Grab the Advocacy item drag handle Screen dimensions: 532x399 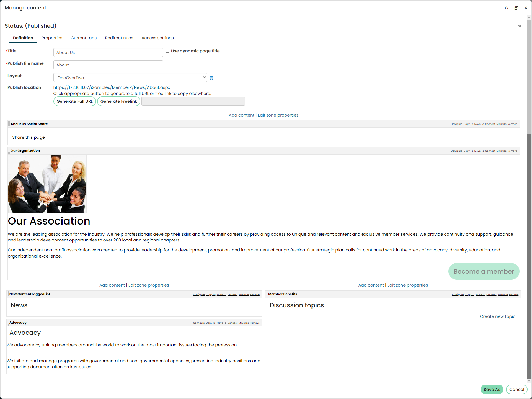coord(8,323)
